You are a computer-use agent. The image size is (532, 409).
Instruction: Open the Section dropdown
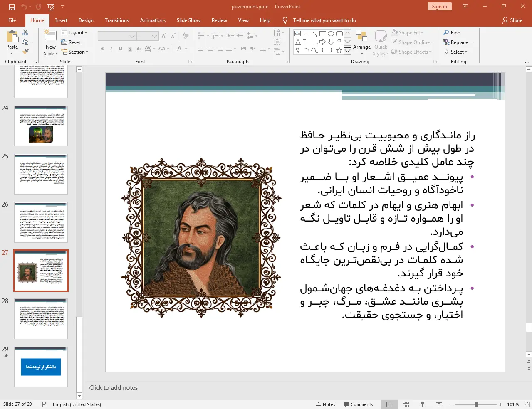click(75, 52)
